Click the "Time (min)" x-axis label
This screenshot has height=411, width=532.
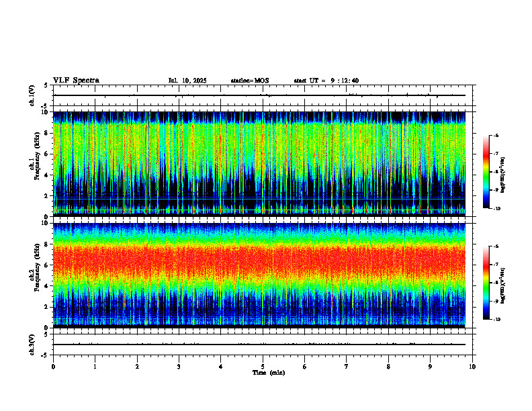pos(269,373)
